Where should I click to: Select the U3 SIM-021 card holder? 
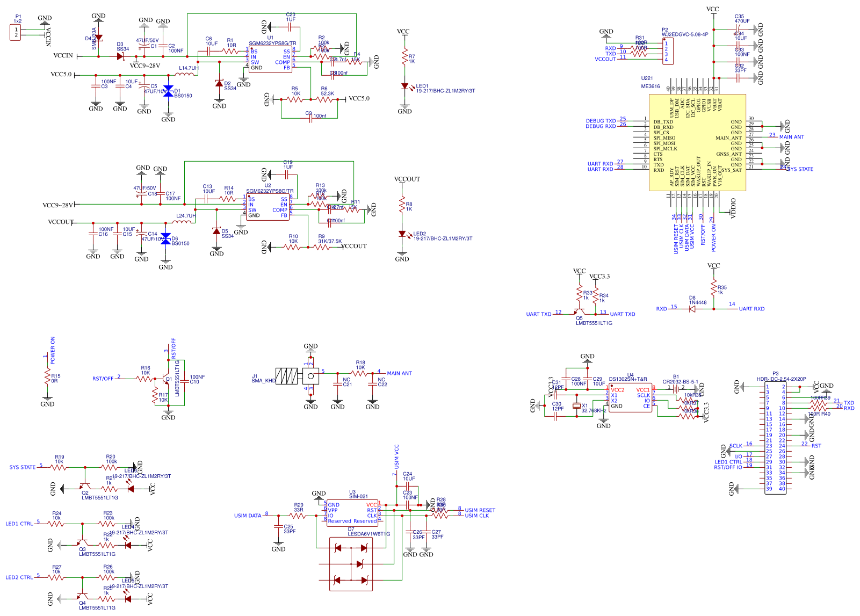point(352,513)
